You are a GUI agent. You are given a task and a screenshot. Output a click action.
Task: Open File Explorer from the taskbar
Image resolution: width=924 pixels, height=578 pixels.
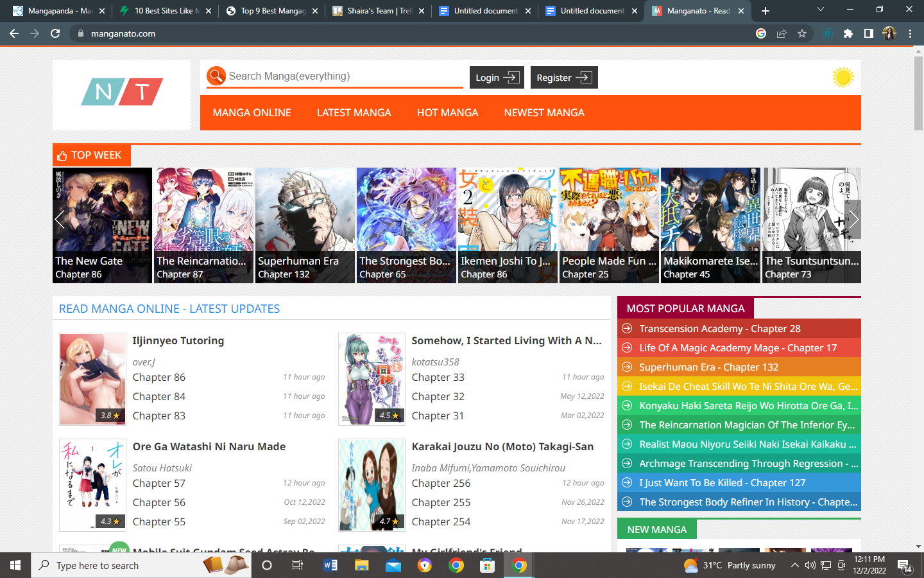[362, 565]
